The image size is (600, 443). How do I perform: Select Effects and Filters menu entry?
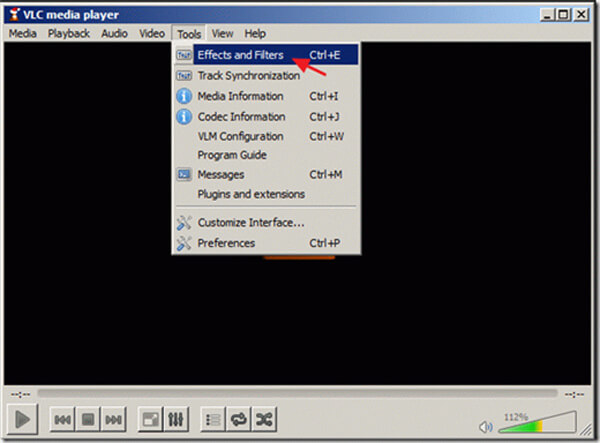(240, 55)
